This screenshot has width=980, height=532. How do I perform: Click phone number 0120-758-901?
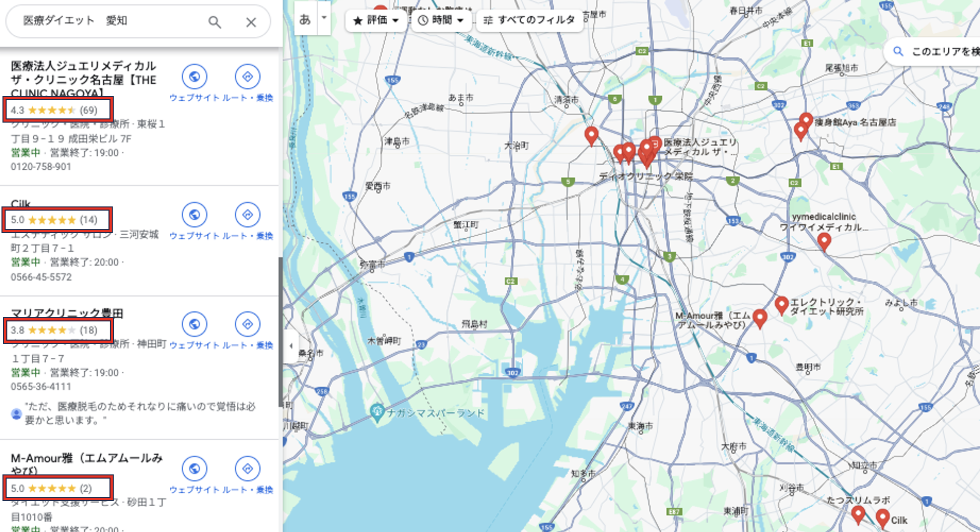coord(41,167)
